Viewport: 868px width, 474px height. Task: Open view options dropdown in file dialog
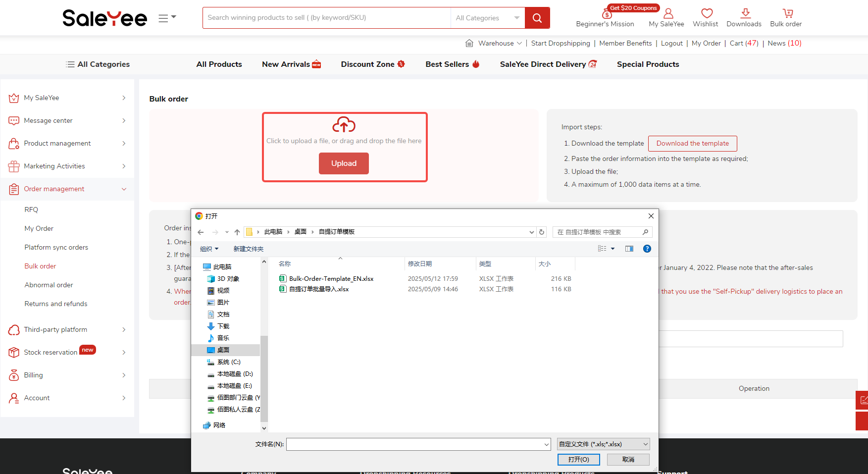coord(613,249)
